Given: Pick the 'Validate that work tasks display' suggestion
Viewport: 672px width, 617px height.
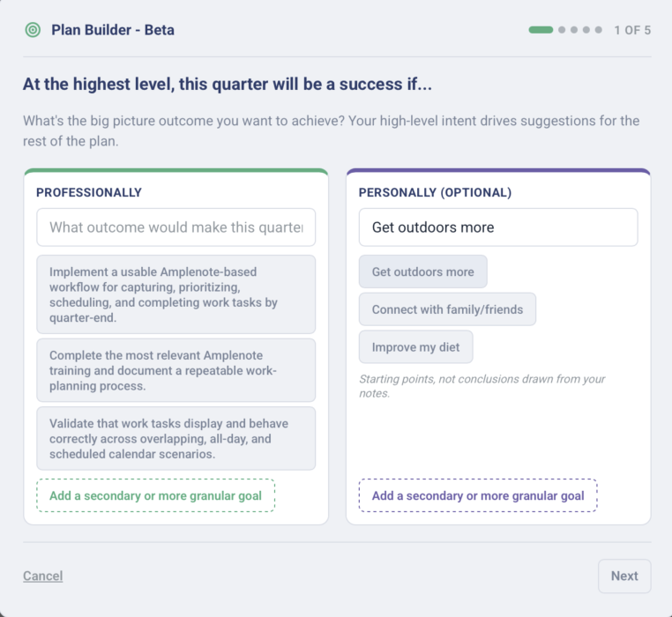Looking at the screenshot, I should pos(176,438).
